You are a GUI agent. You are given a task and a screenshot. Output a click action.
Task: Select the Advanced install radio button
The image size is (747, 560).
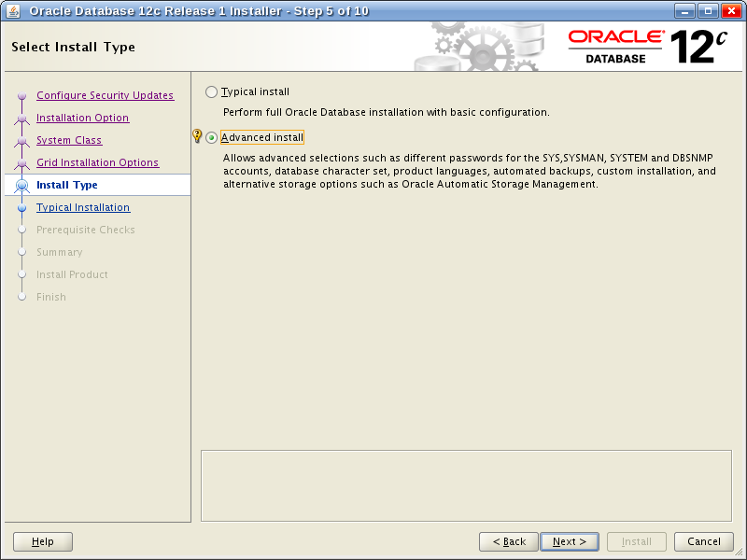click(211, 138)
